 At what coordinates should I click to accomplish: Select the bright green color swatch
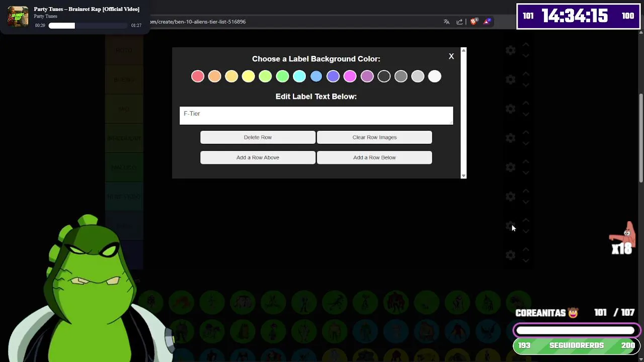point(282,76)
